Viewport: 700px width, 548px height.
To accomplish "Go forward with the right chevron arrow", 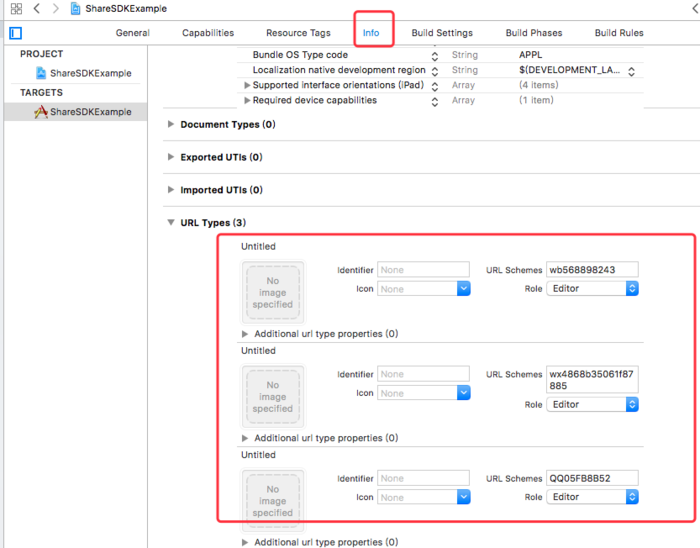I will 55,8.
